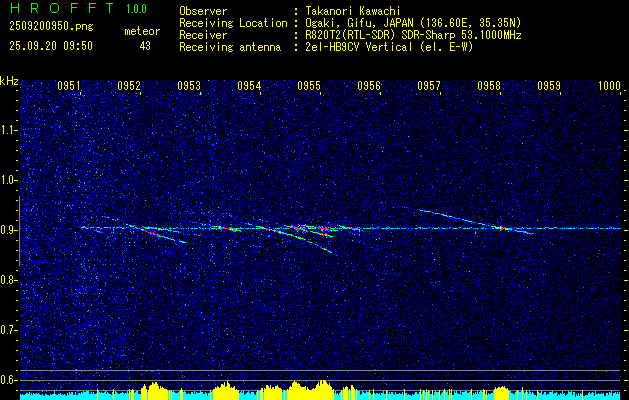The height and width of the screenshot is (400, 629).
Task: Click the 'Receiving antenna' field label
Action: pos(230,47)
